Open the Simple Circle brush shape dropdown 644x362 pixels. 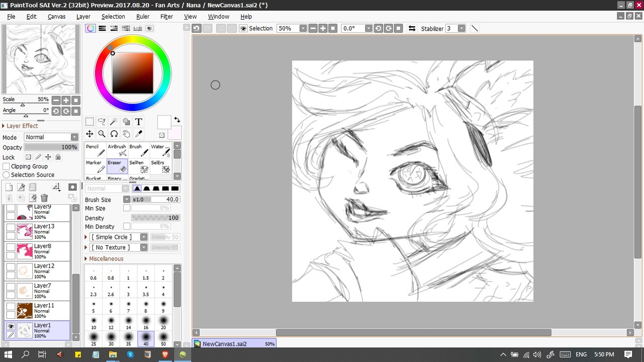119,237
